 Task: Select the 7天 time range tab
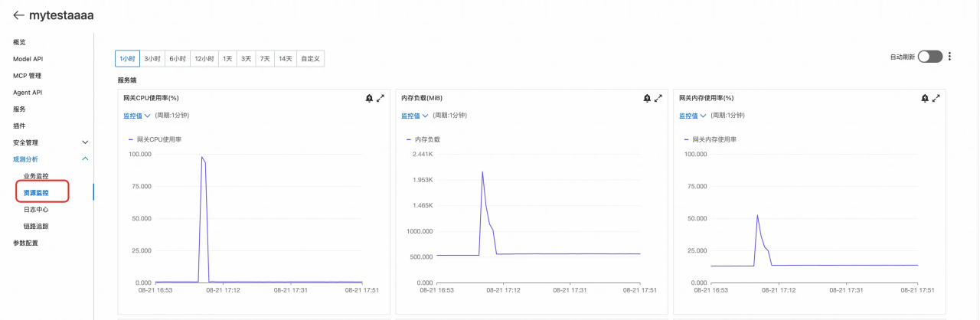coord(265,58)
